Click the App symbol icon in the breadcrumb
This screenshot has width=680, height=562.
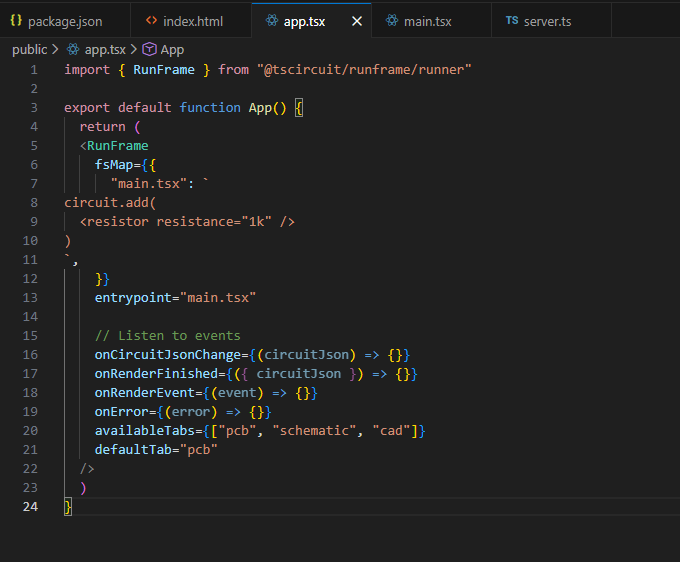pyautogui.click(x=149, y=49)
